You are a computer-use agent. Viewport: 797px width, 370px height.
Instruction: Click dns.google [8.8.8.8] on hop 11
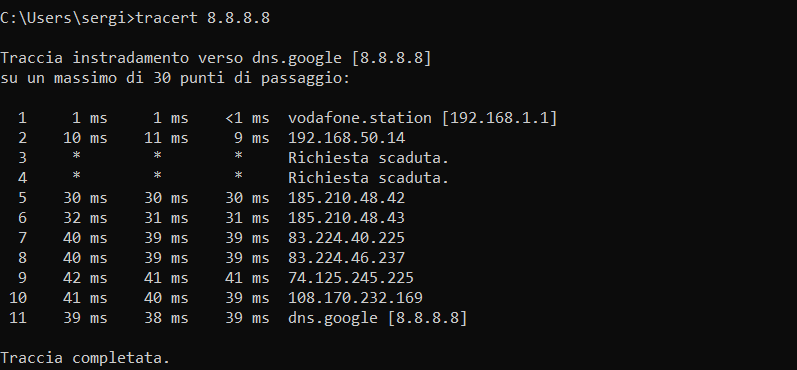pyautogui.click(x=377, y=318)
